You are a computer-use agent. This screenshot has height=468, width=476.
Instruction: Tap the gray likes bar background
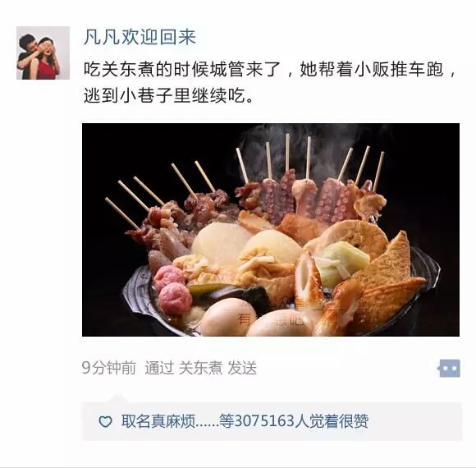tap(272, 421)
